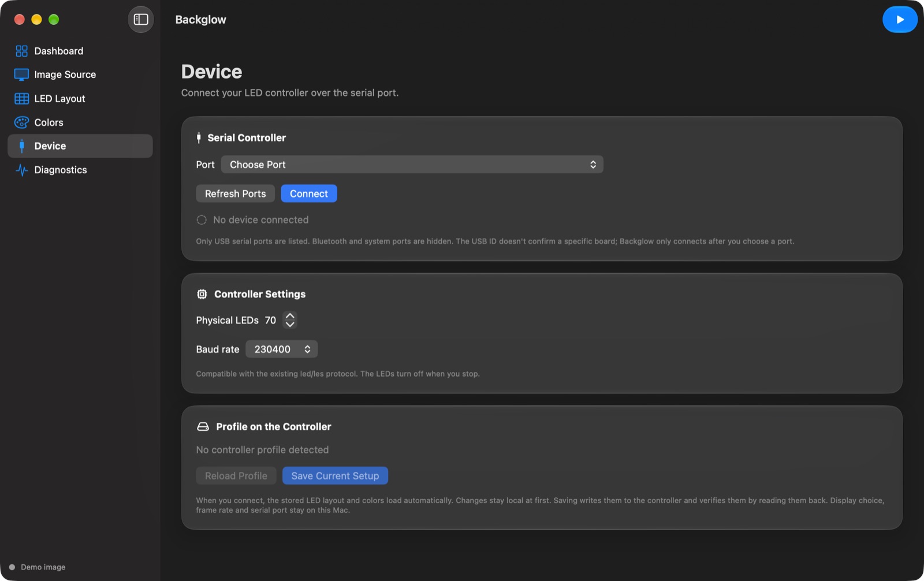Click the Connect button
Screen dimensions: 924x581
click(309, 193)
